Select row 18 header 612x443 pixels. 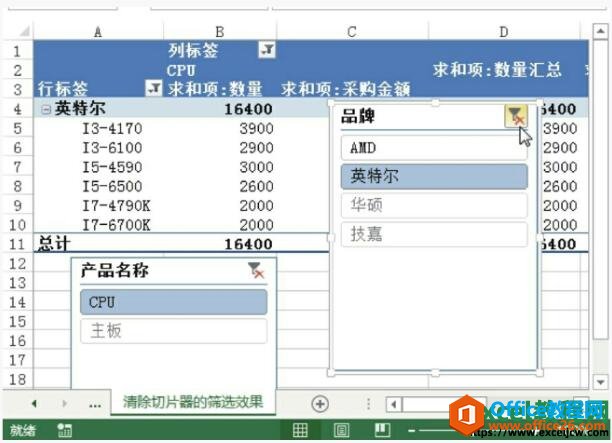17,379
